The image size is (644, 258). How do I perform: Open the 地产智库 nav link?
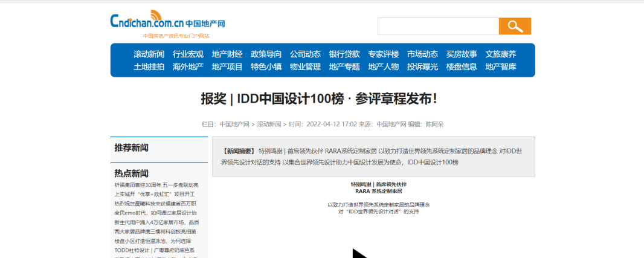pyautogui.click(x=501, y=66)
